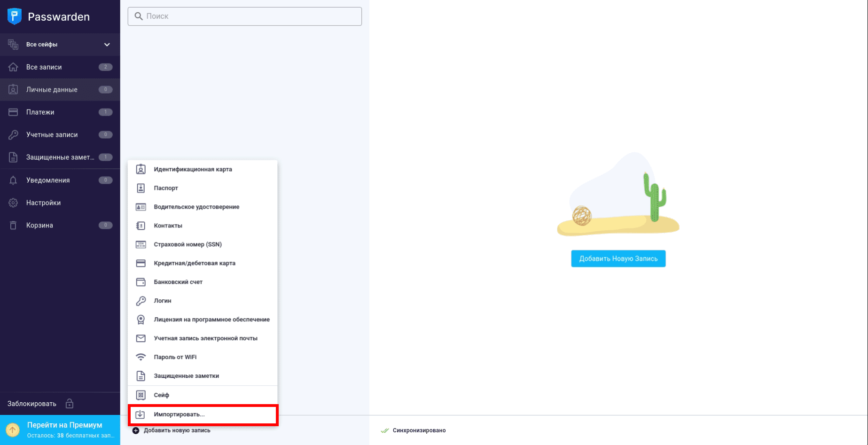Click the gear icon for Настройки
This screenshot has width=868, height=445.
(x=13, y=203)
